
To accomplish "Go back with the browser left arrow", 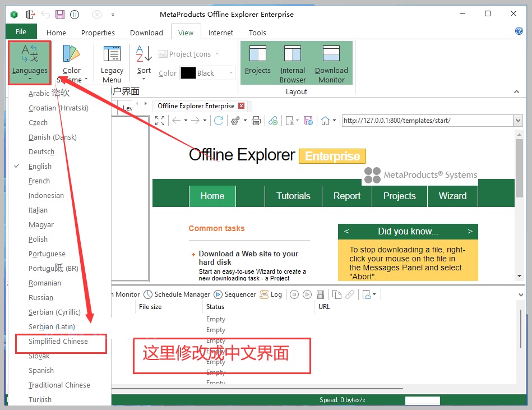I will click(177, 121).
